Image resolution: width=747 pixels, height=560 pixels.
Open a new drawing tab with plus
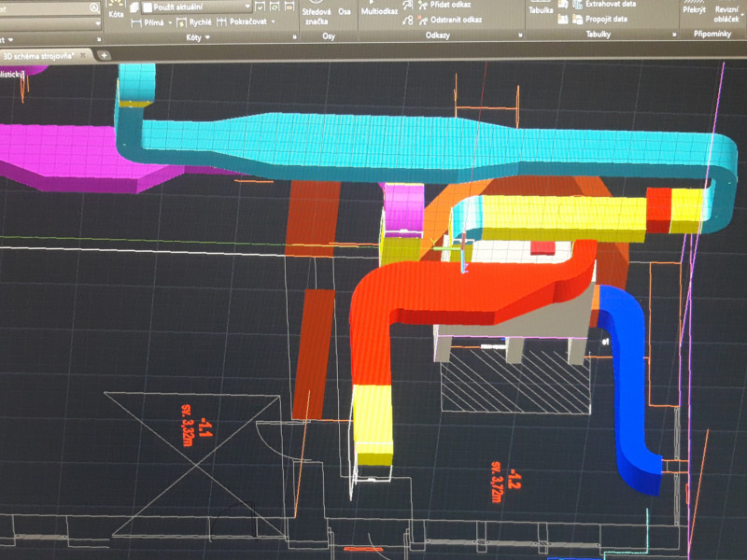coord(105,55)
